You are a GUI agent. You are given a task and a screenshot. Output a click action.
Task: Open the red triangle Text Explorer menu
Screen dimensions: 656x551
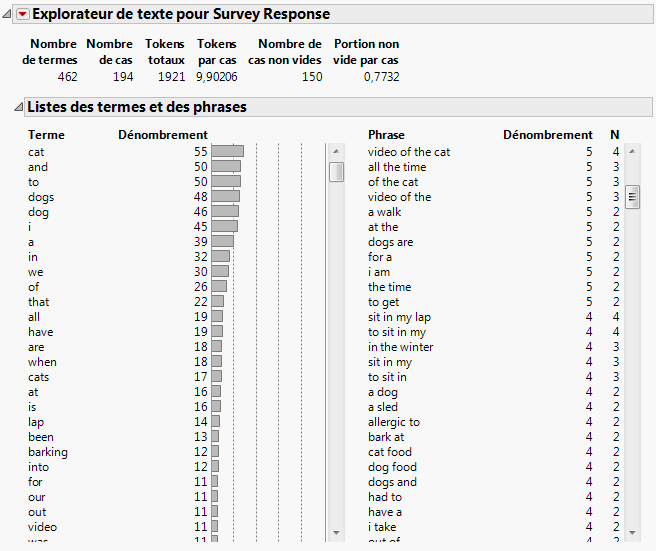pos(23,14)
